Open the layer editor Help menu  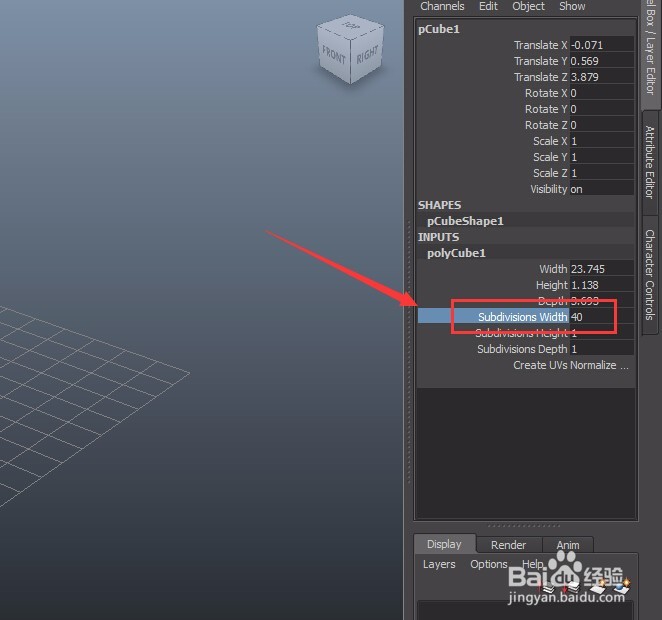(532, 564)
